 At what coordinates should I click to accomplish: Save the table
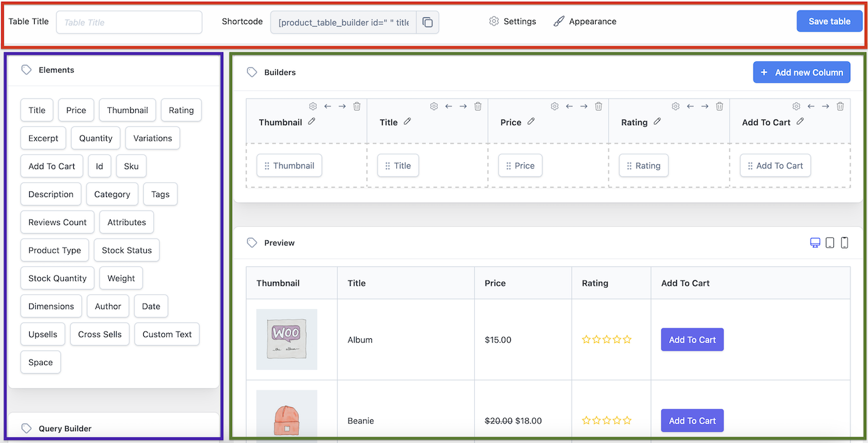[x=829, y=20]
